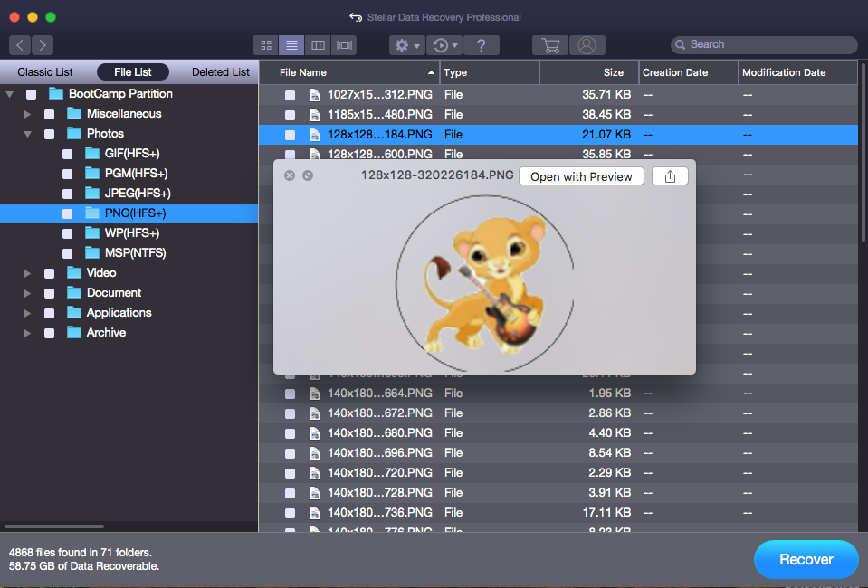
Task: Expand the Video folder
Action: [x=27, y=274]
